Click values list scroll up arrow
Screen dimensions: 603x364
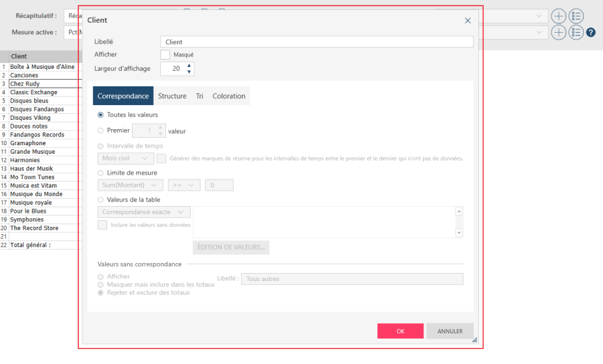pos(459,211)
